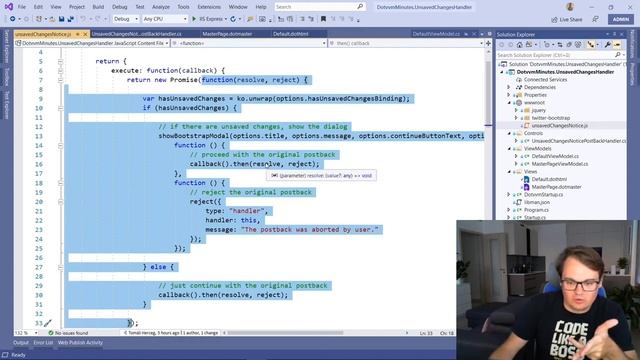Open Web Publish Activity tab
Image resolution: width=640 pixels, height=360 pixels.
(80, 343)
